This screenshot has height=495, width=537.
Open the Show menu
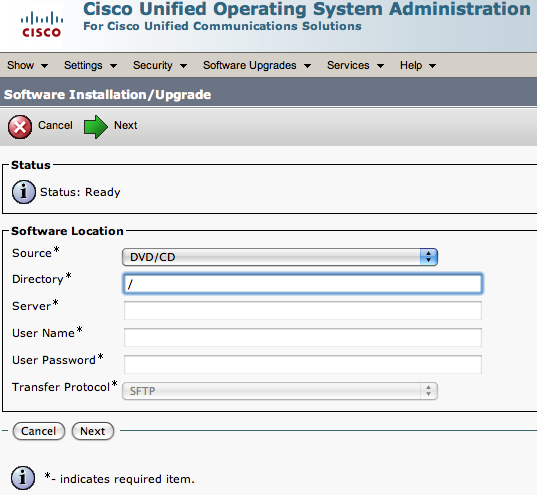[27, 65]
